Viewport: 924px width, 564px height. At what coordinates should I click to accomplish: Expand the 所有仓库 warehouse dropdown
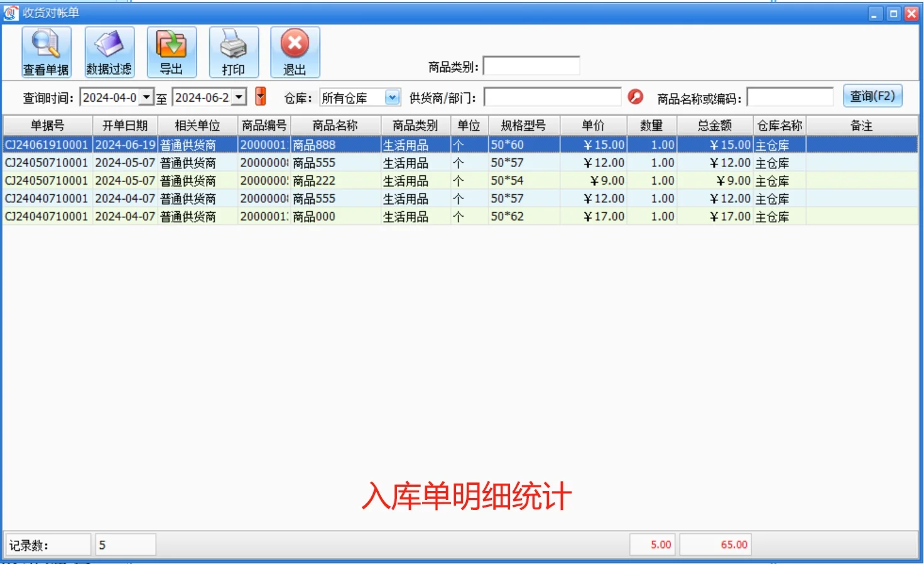point(393,97)
